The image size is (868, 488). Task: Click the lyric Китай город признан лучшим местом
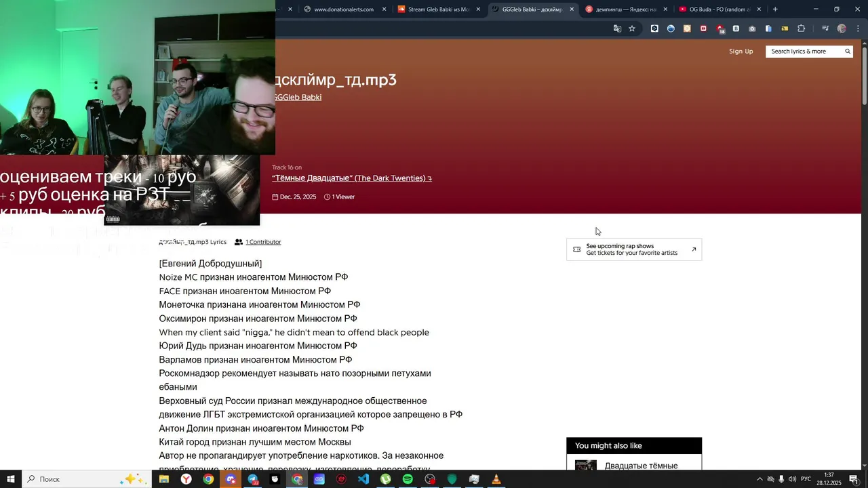click(x=255, y=442)
